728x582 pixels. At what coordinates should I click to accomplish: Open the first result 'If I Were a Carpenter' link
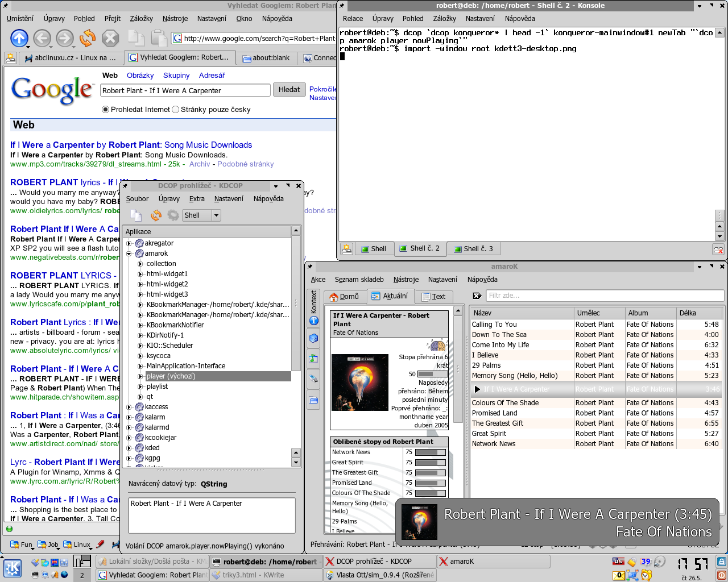pos(131,145)
